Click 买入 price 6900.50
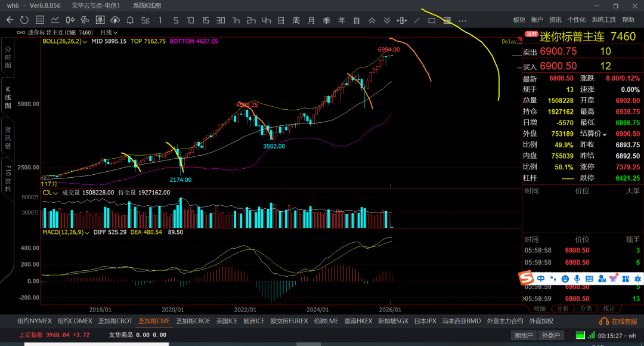Image resolution: width=644 pixels, height=346 pixels. point(558,66)
